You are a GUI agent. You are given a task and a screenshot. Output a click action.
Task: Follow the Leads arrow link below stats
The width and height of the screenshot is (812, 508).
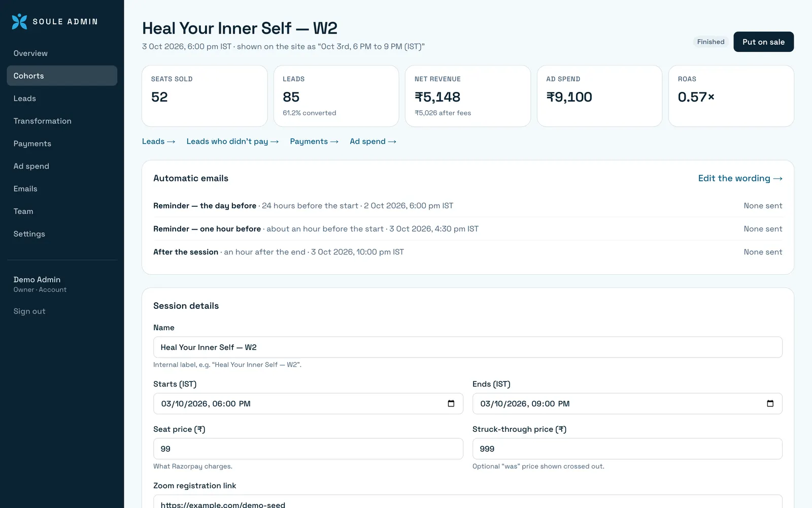click(158, 141)
